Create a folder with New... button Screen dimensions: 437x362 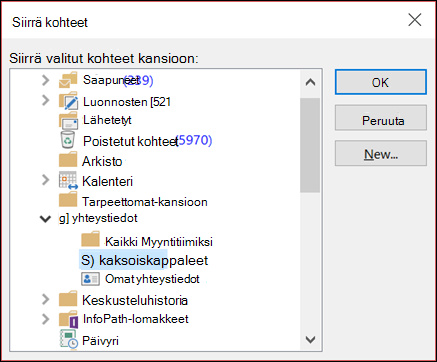click(x=381, y=153)
